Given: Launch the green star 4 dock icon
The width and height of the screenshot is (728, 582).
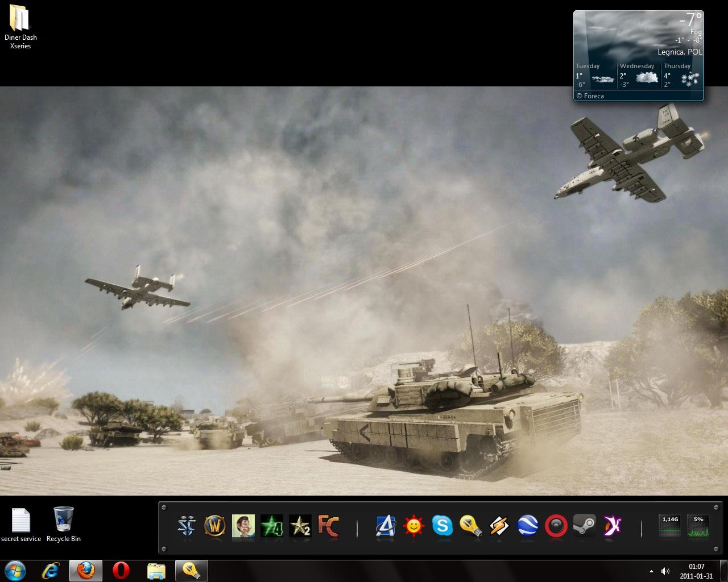Looking at the screenshot, I should click(x=272, y=526).
